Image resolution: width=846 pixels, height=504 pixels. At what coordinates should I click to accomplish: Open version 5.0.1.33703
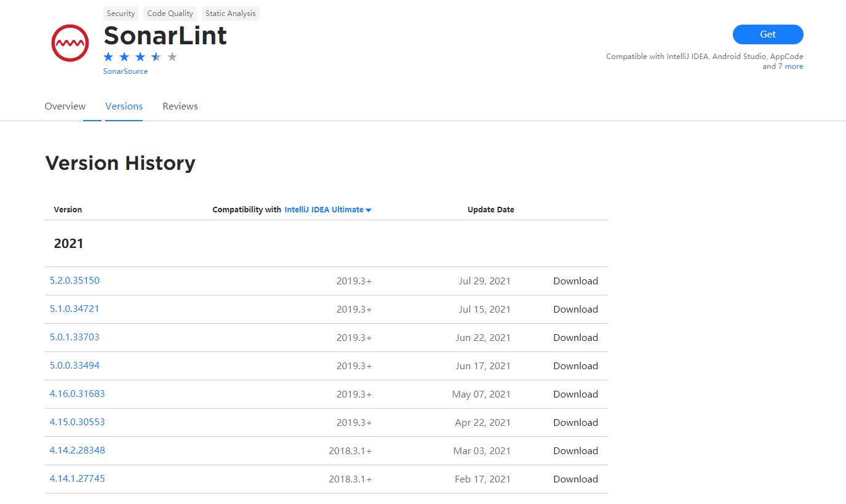point(74,337)
